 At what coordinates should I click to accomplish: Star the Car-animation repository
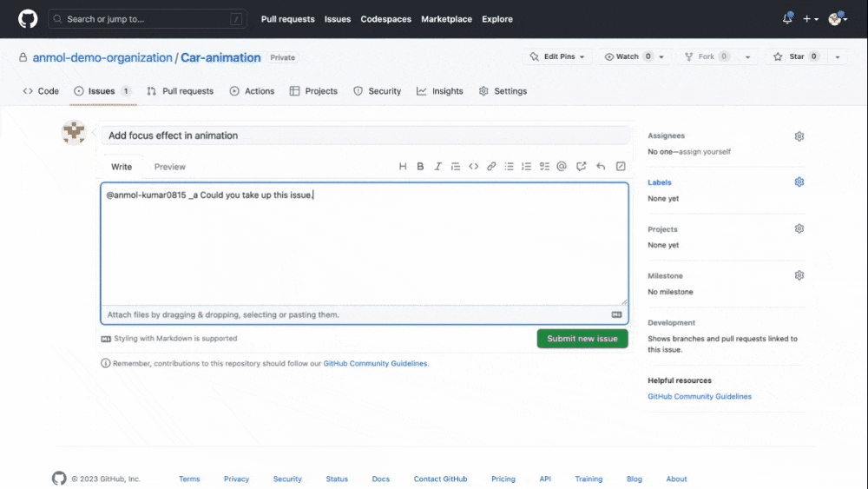(x=795, y=56)
